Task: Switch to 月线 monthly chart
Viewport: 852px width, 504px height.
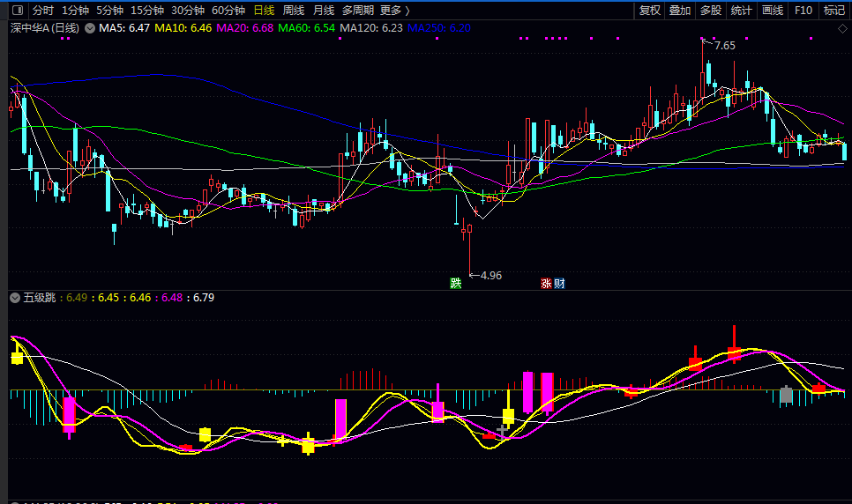Action: coord(324,11)
